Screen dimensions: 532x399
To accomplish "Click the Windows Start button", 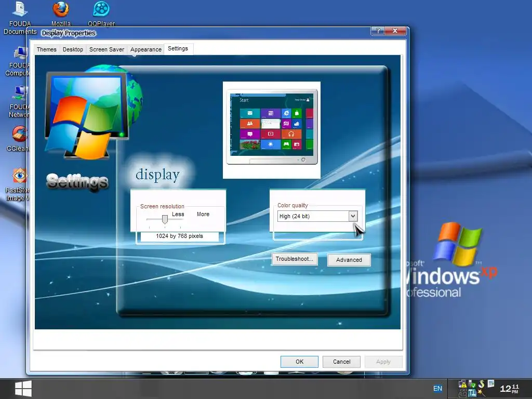I will click(23, 389).
